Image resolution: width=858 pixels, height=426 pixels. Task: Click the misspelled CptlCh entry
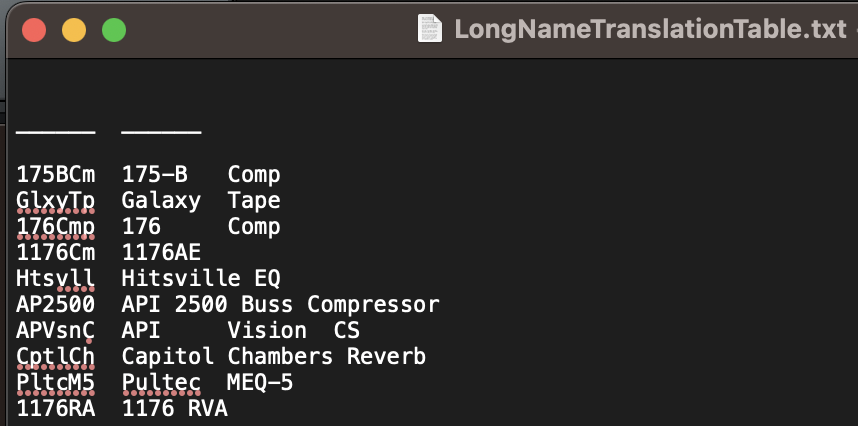click(55, 357)
